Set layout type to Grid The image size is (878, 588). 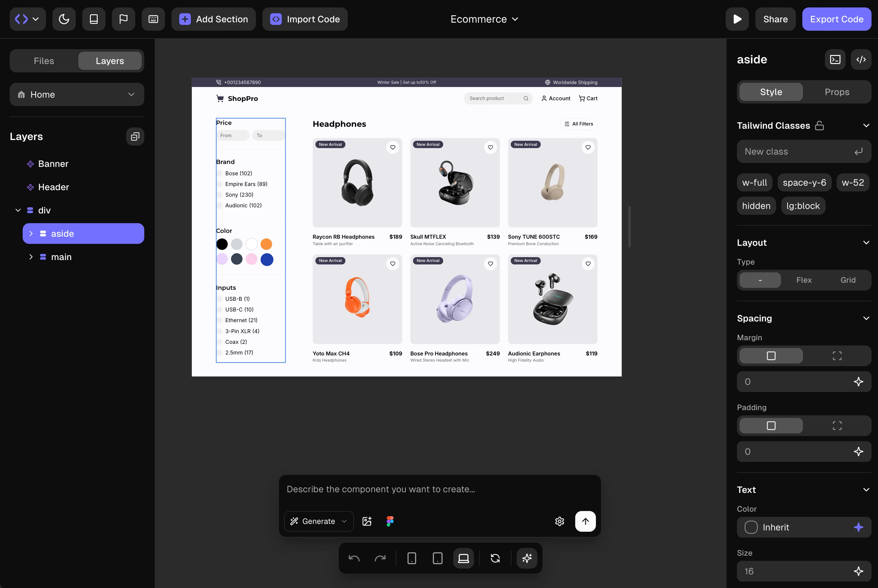tap(848, 280)
